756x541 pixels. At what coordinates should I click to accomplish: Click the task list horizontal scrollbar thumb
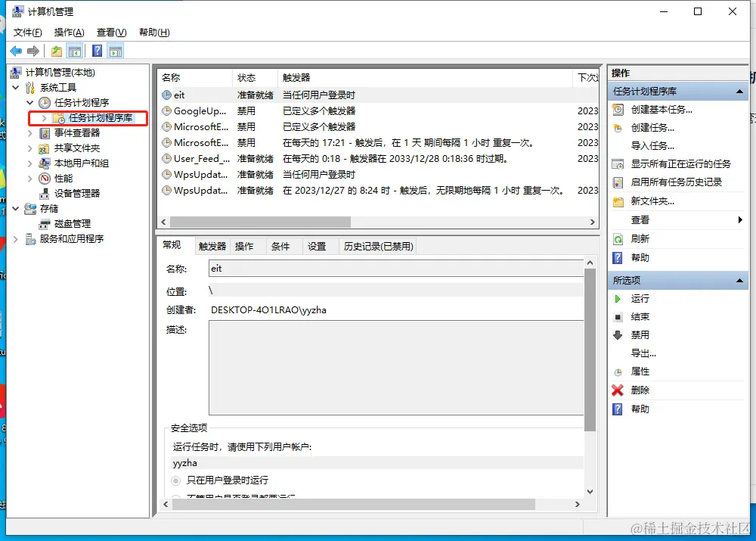pyautogui.click(x=260, y=222)
